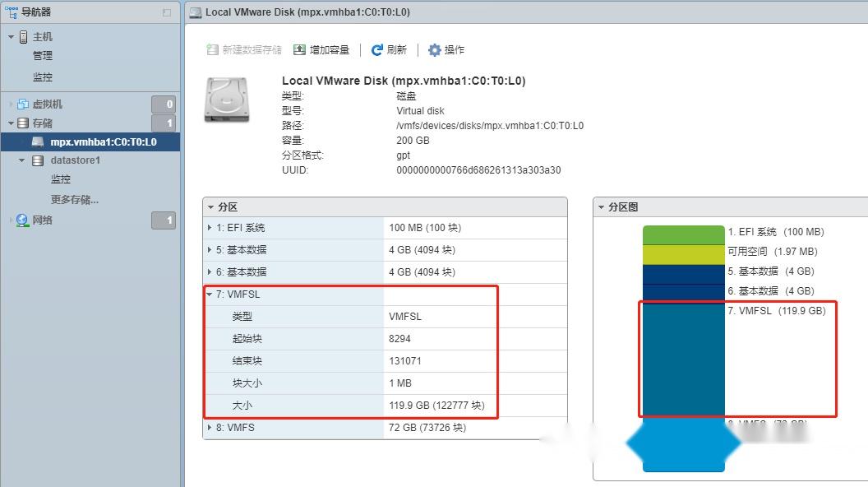The image size is (868, 487).
Task: Switch to 监控 under 主机
Action: tap(43, 77)
